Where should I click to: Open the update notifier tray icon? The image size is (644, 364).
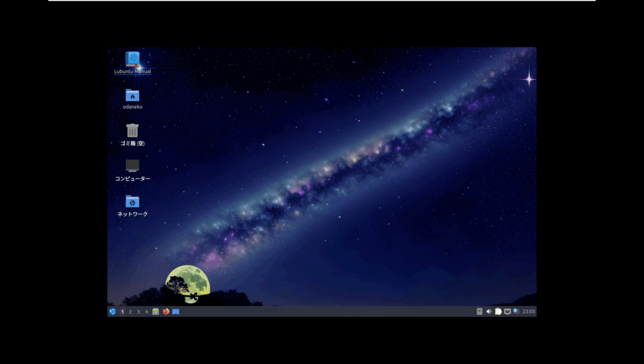coord(516,311)
